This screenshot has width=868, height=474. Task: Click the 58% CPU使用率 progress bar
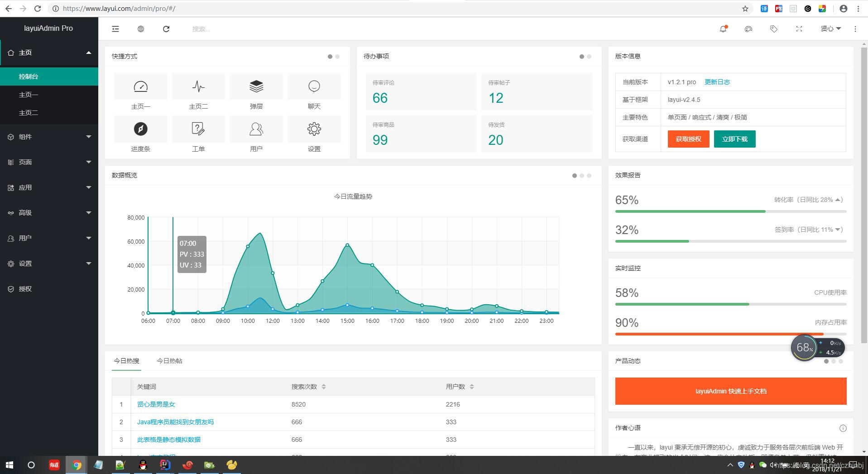click(731, 304)
